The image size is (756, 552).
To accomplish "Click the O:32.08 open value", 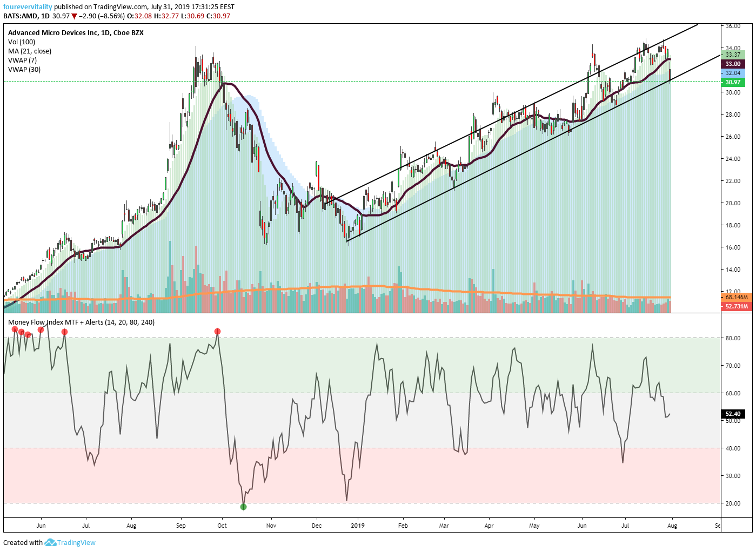I will pos(139,16).
